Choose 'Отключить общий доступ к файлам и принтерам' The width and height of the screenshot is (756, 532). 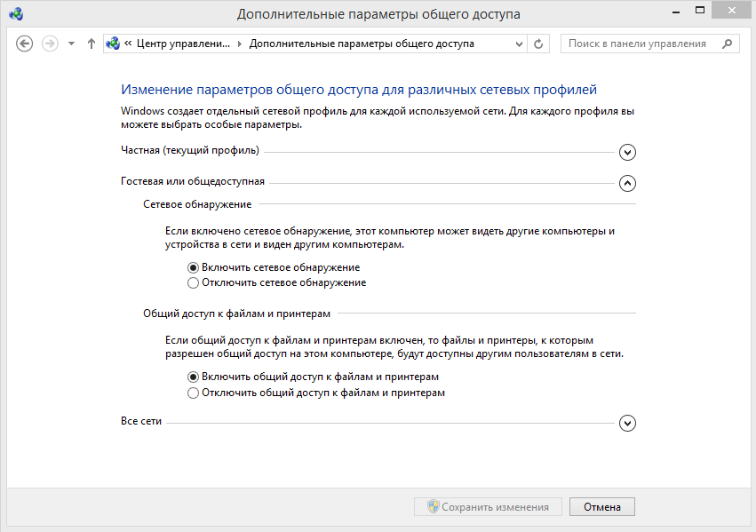(193, 393)
